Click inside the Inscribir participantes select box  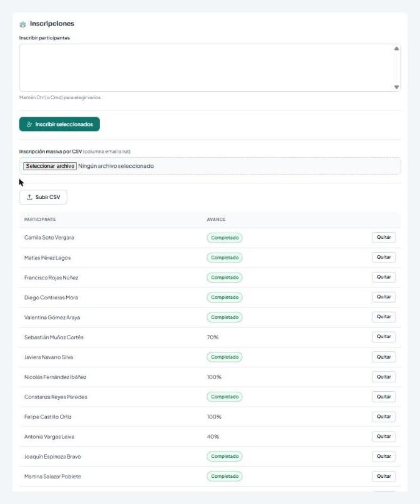point(210,67)
